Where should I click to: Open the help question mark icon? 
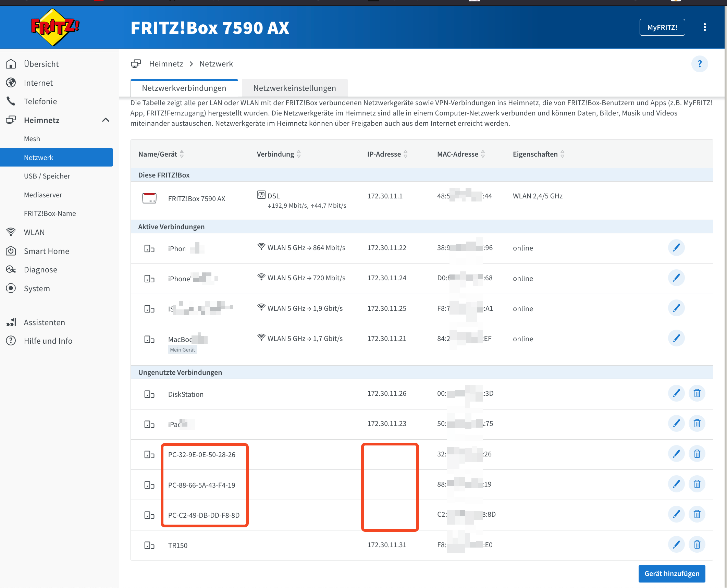point(699,64)
